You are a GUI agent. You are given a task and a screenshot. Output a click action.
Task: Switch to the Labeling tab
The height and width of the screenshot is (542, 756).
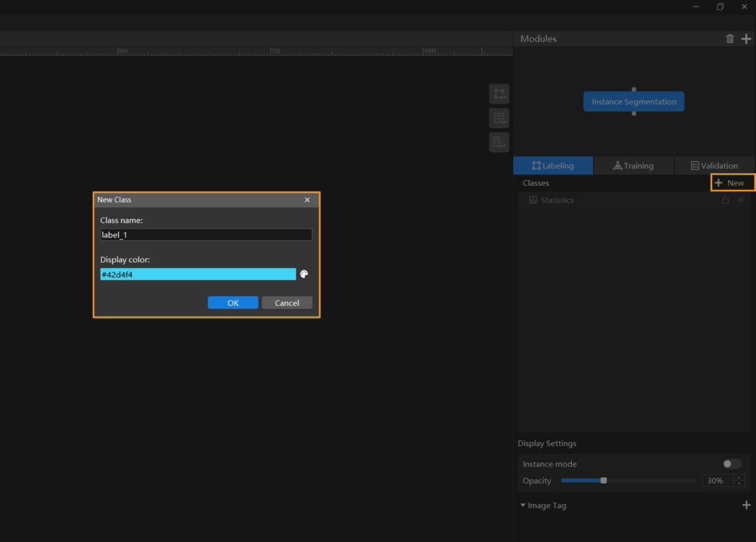click(x=553, y=166)
